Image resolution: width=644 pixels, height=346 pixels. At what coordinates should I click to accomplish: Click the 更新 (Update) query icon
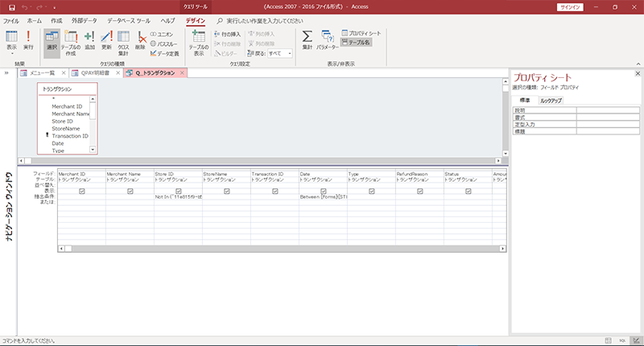click(106, 40)
